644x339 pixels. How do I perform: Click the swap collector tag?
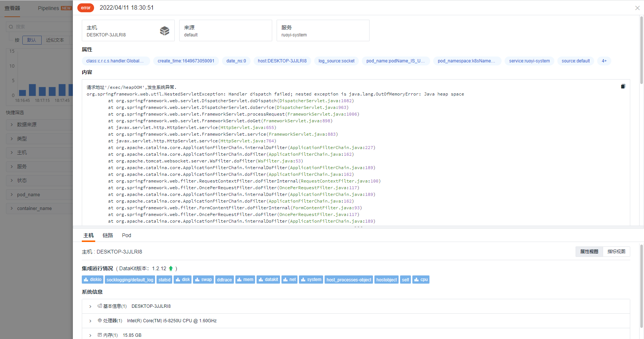[x=203, y=280]
